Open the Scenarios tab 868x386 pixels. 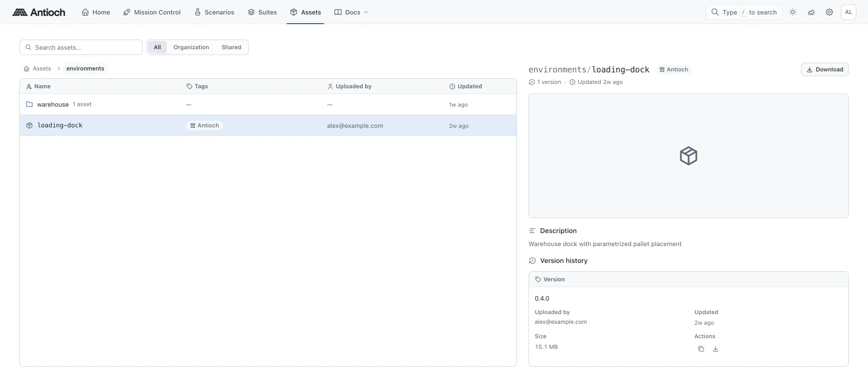[x=215, y=12]
